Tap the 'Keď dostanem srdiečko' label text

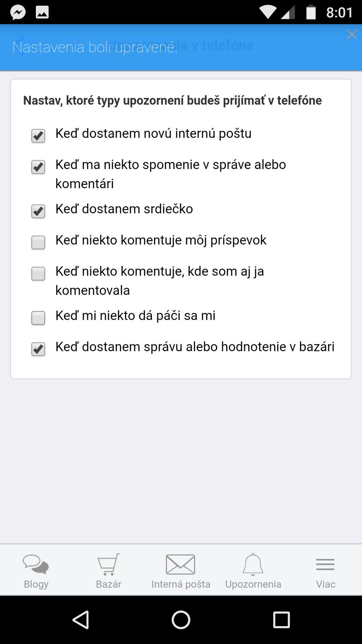click(x=124, y=209)
